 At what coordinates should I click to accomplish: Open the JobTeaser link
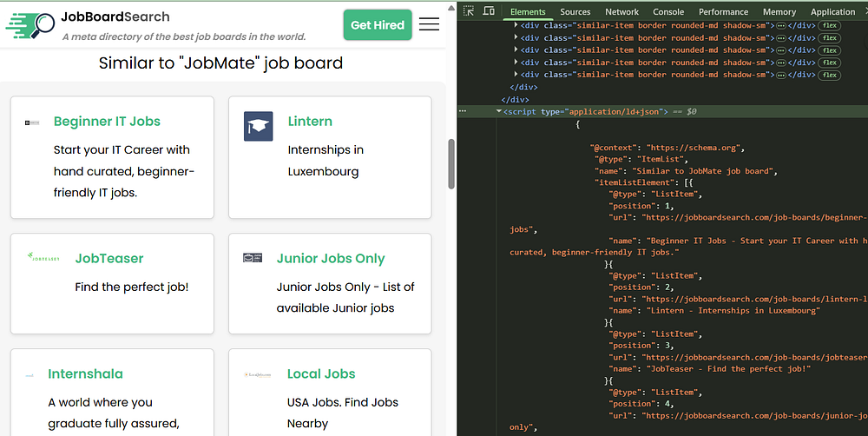pos(109,258)
